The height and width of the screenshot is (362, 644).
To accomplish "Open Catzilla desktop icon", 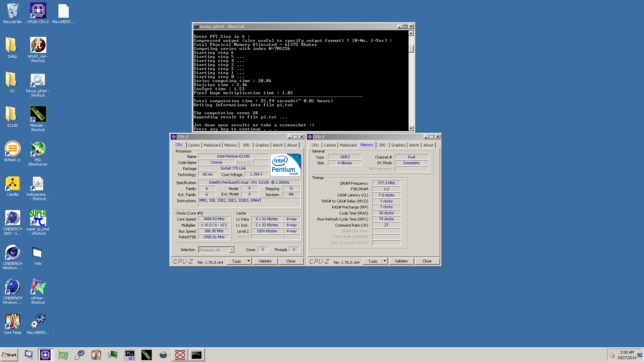I will 12,186.
